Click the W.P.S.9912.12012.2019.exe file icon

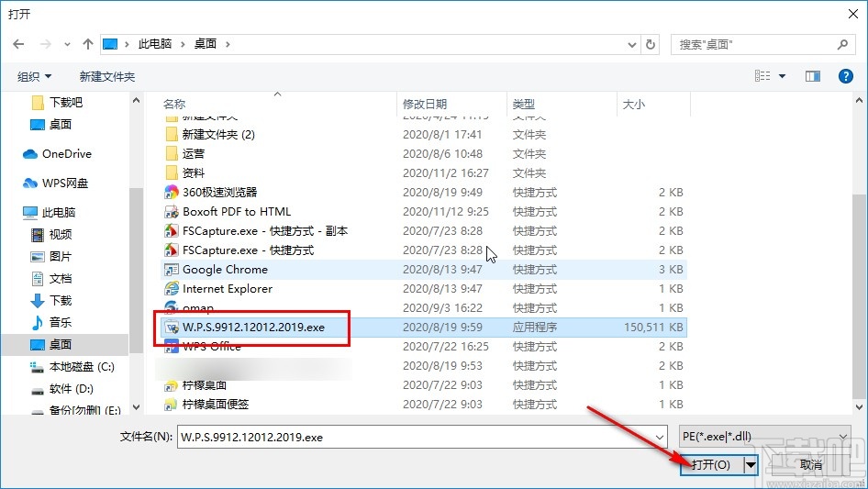(171, 328)
